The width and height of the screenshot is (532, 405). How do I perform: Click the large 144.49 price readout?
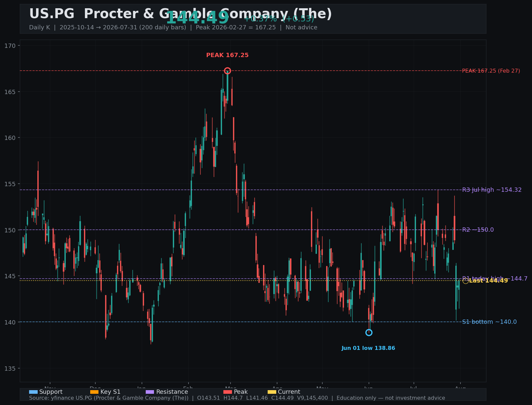click(x=197, y=18)
